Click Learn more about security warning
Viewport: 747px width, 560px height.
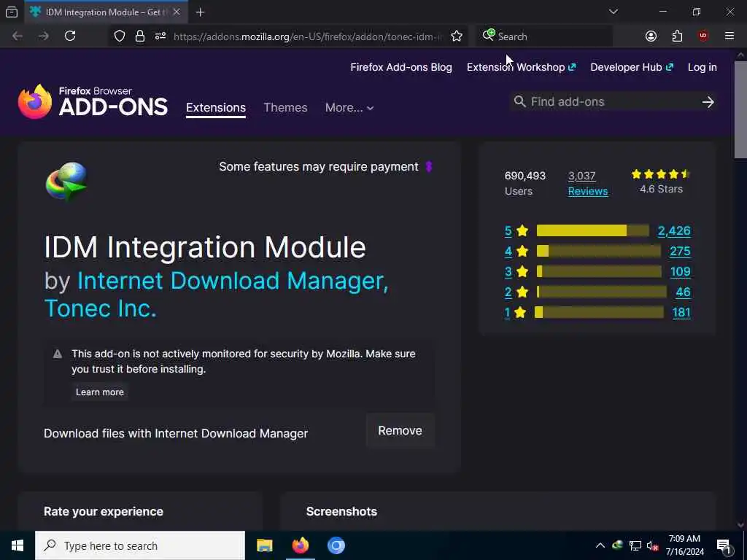[99, 392]
